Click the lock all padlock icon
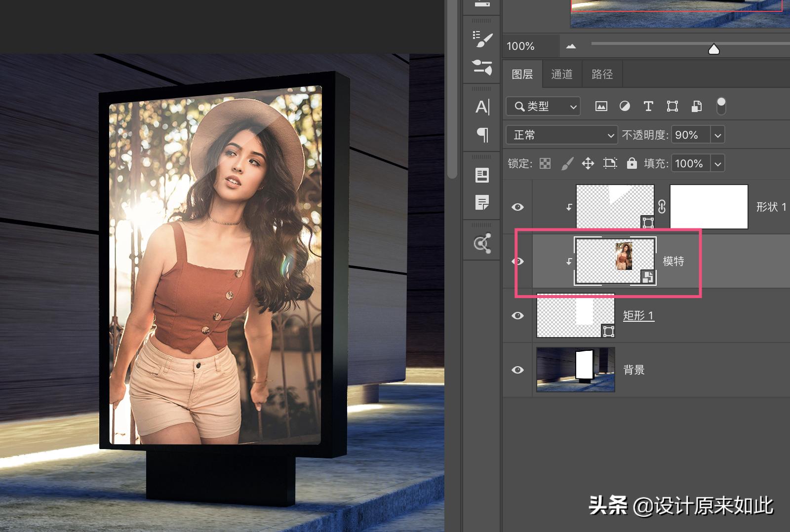 click(x=632, y=163)
